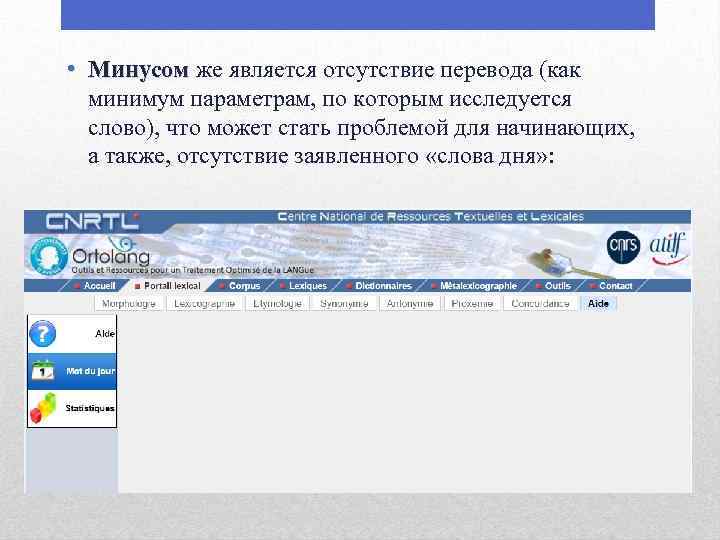Open the Outils menu
Viewport: 720px width, 540px height.
557,286
